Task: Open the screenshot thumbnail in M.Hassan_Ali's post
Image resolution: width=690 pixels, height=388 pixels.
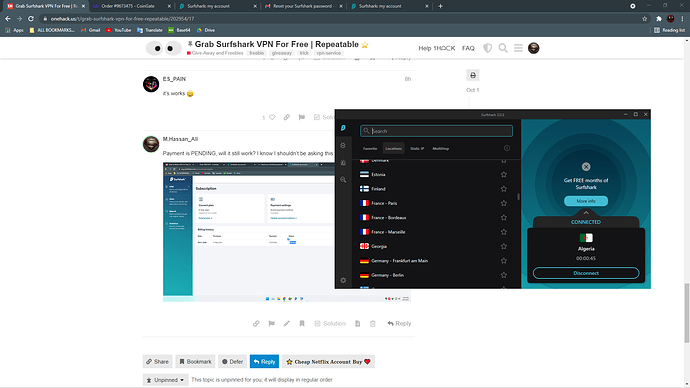Action: (x=249, y=232)
